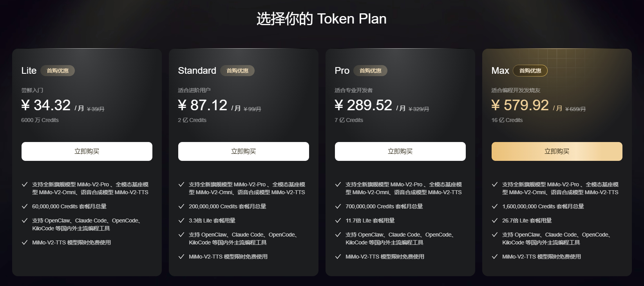Click 立即购买 under the Standard plan

pos(243,151)
